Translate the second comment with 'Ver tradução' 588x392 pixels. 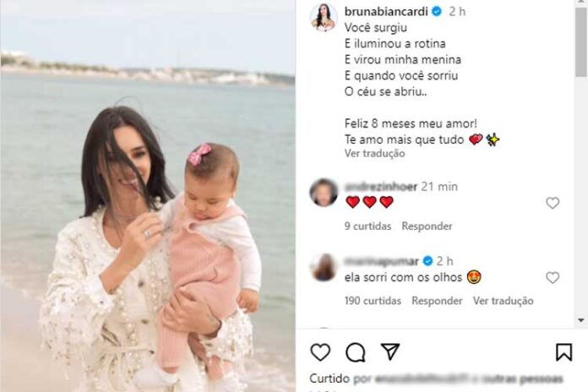503,301
